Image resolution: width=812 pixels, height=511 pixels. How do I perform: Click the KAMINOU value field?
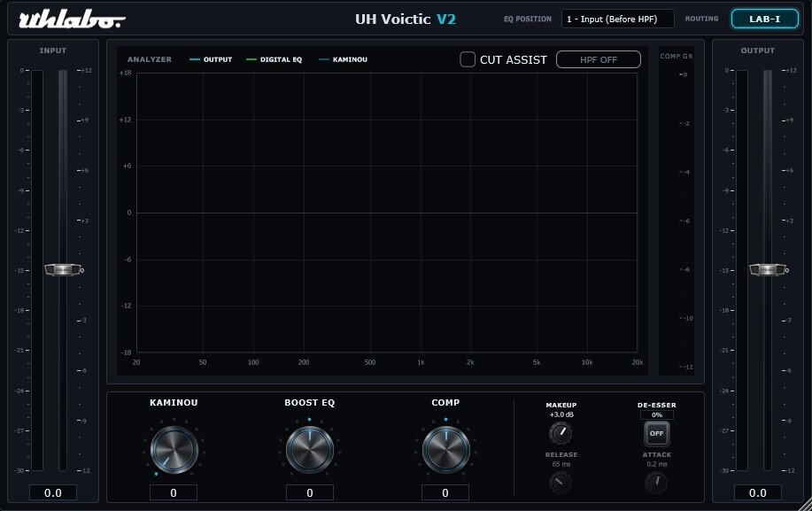coord(174,493)
